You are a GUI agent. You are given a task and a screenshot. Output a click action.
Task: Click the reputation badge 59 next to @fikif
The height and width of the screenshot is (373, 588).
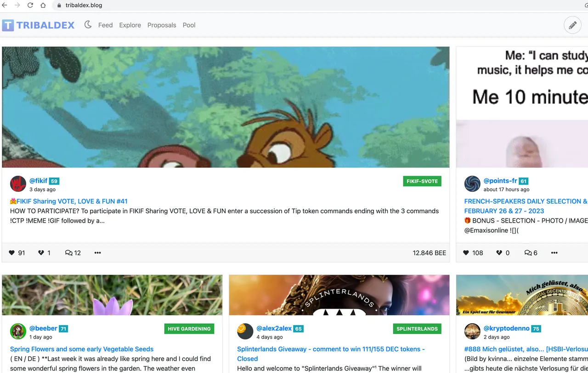tap(54, 181)
